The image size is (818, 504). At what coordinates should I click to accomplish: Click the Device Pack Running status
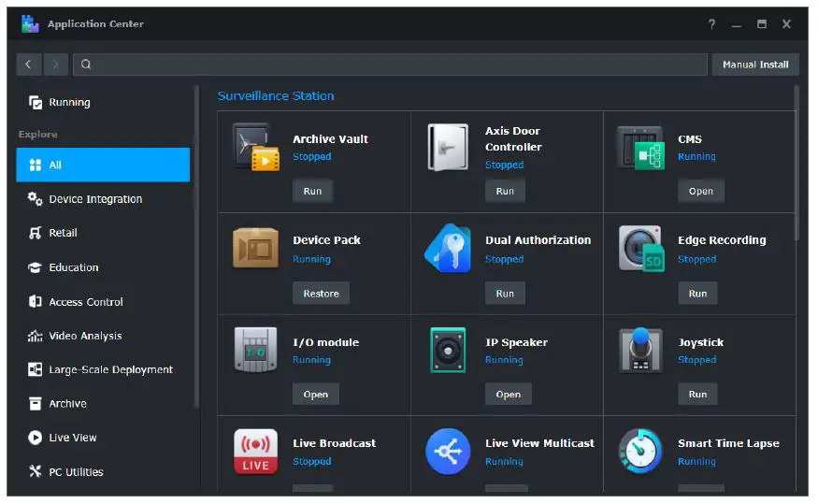311,259
